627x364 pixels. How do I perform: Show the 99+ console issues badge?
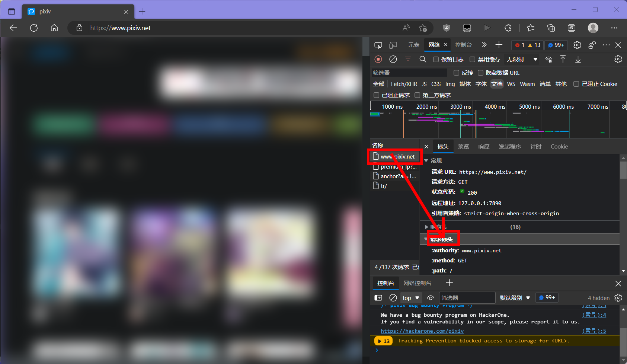[547, 297]
